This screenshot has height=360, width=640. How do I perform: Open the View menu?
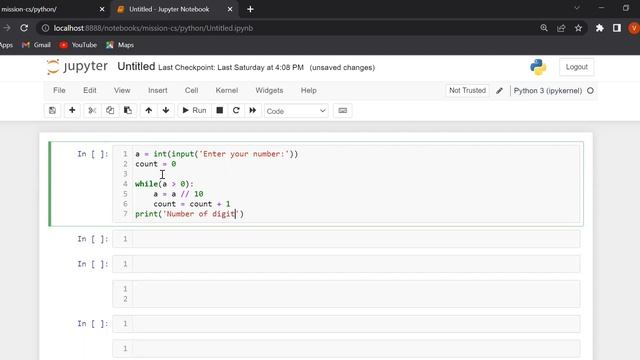[122, 90]
